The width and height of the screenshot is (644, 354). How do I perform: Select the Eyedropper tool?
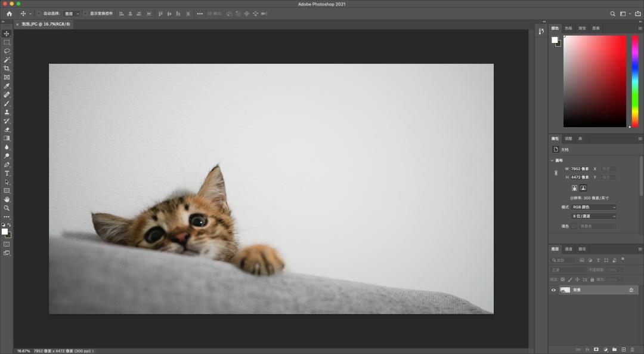(x=7, y=85)
